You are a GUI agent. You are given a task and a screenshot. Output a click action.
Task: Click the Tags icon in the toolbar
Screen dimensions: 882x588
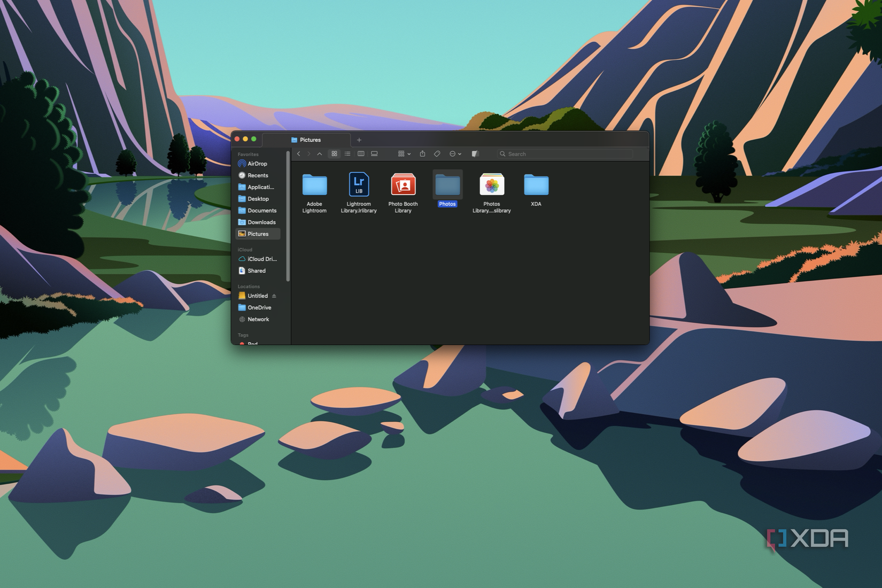(x=437, y=153)
